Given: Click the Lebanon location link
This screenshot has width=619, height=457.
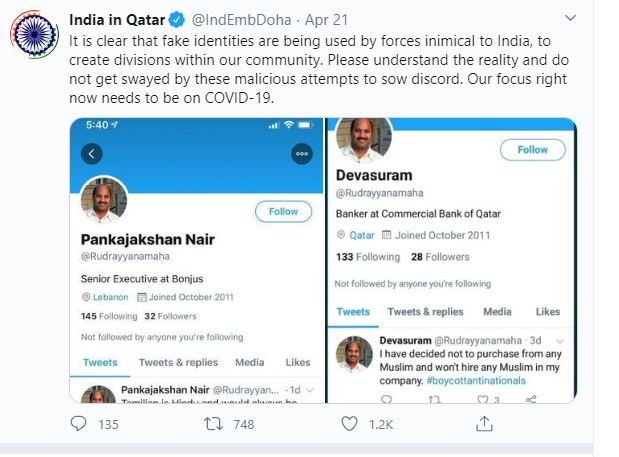Looking at the screenshot, I should 111,297.
